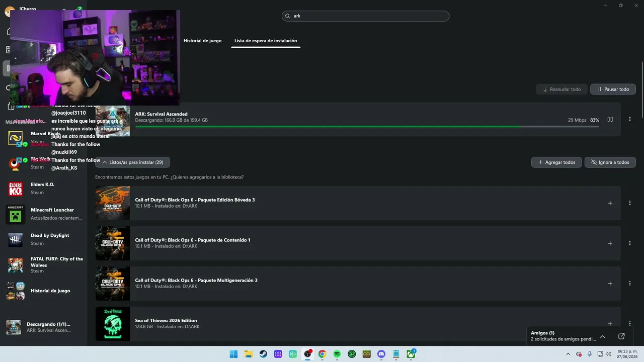Screen dimensions: 644x362
Task: Open options for Paquete Edición Bóveda 3
Action: pyautogui.click(x=630, y=203)
